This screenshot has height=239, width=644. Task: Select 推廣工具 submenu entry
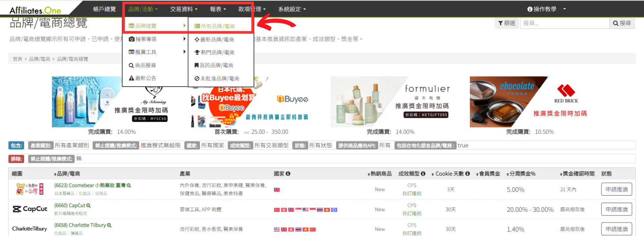pyautogui.click(x=155, y=52)
